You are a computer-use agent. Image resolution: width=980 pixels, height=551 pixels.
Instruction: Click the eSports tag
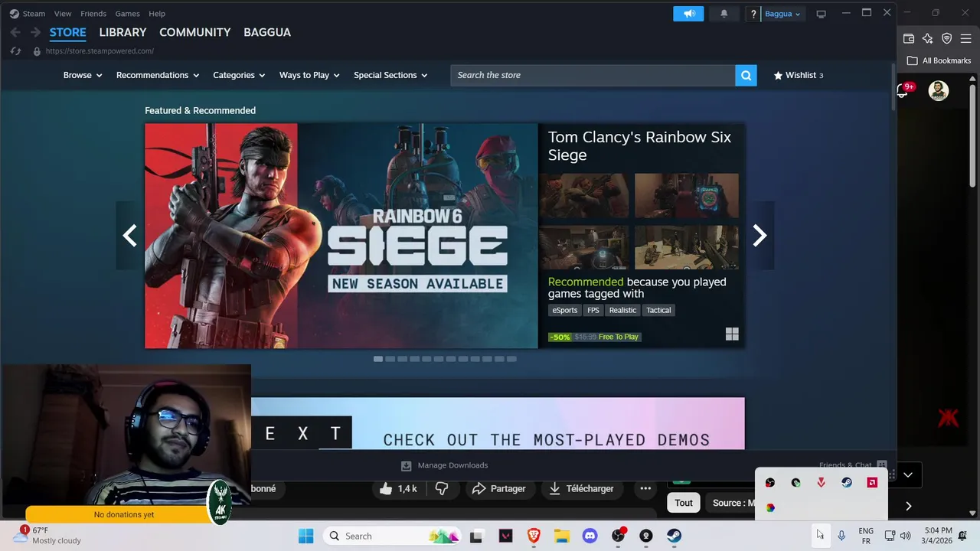565,310
